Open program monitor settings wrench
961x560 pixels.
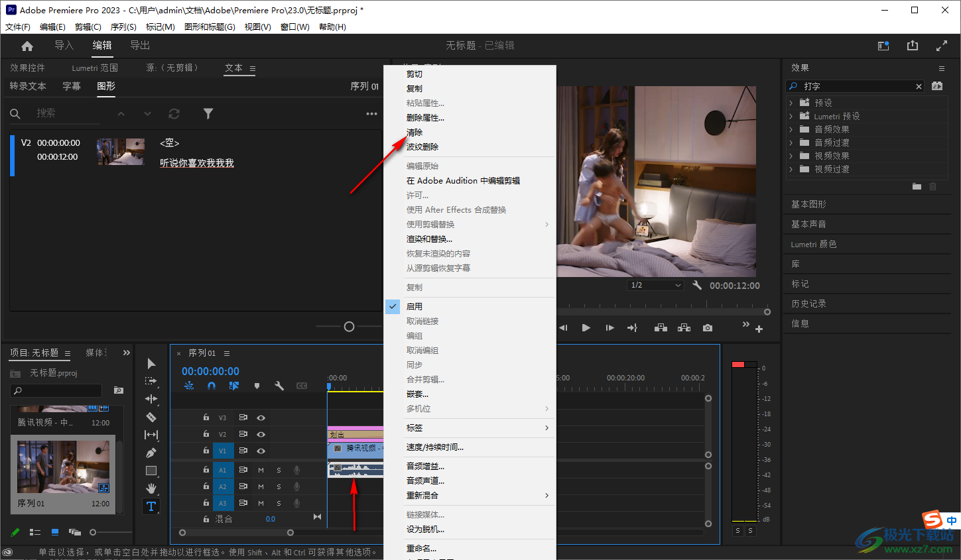[x=697, y=285]
